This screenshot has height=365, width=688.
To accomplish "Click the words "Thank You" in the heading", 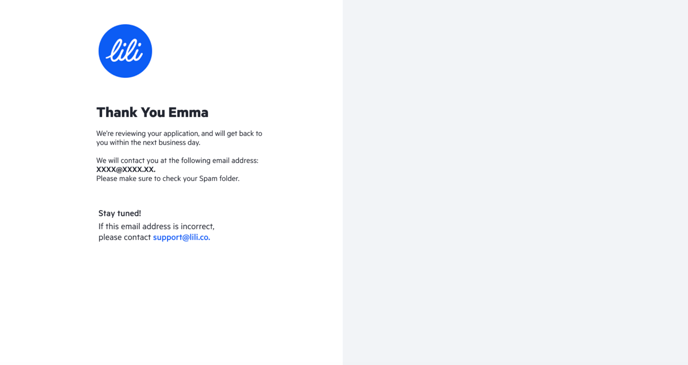I will pyautogui.click(x=131, y=112).
